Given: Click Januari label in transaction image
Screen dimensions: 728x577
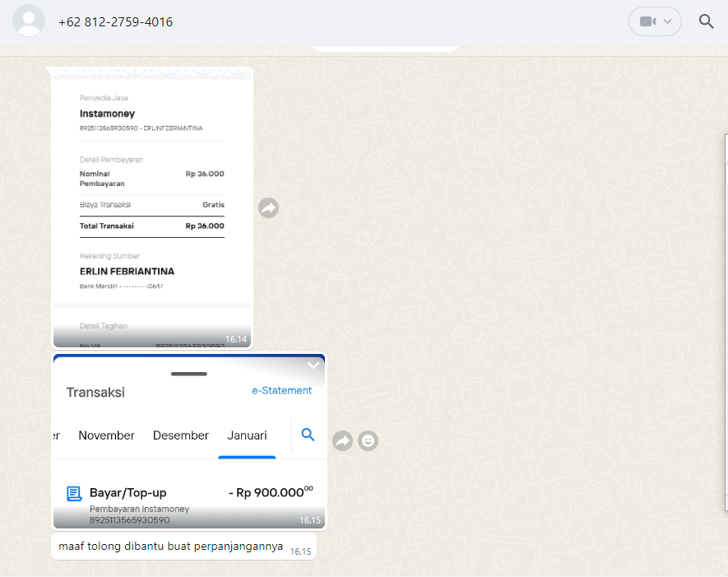Looking at the screenshot, I should click(x=247, y=435).
